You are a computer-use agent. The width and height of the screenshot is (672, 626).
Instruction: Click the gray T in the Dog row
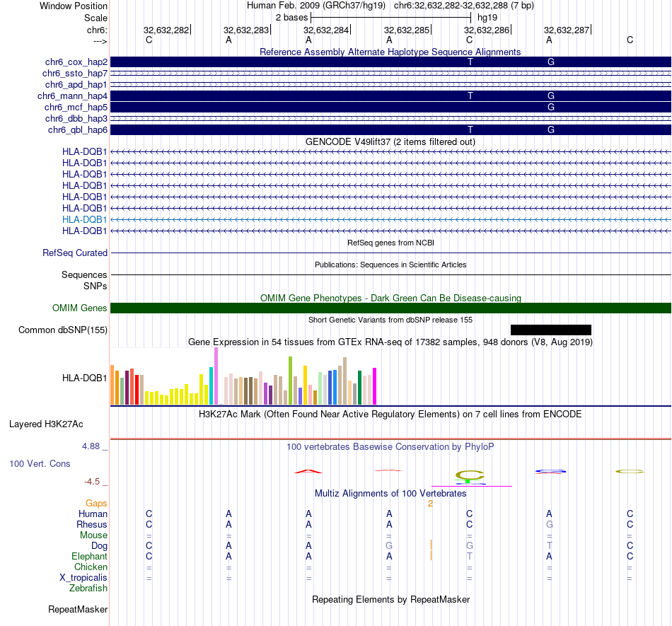pyautogui.click(x=550, y=546)
